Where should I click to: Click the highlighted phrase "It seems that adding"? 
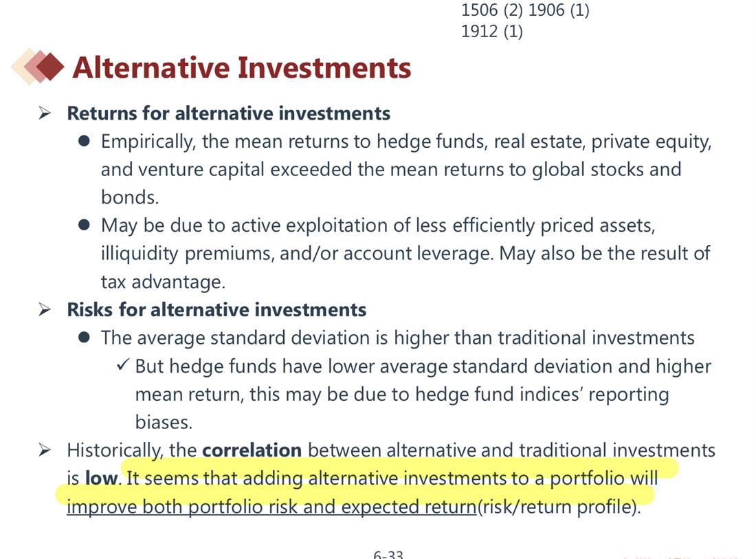(x=216, y=478)
